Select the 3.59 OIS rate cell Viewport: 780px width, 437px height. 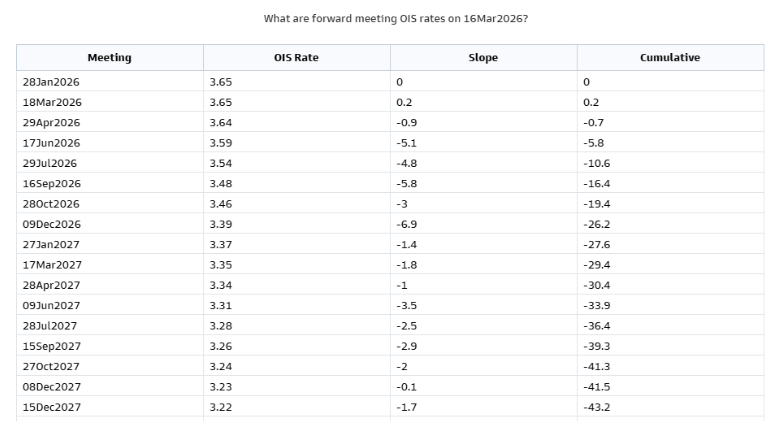221,143
